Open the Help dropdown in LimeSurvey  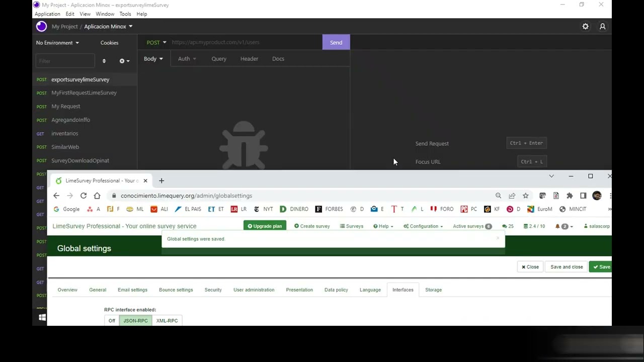(x=383, y=226)
